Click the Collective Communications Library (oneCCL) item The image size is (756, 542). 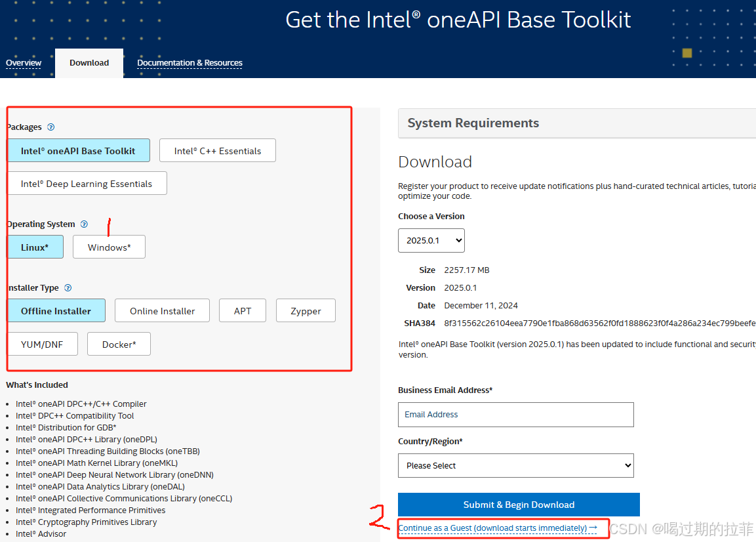click(x=124, y=499)
